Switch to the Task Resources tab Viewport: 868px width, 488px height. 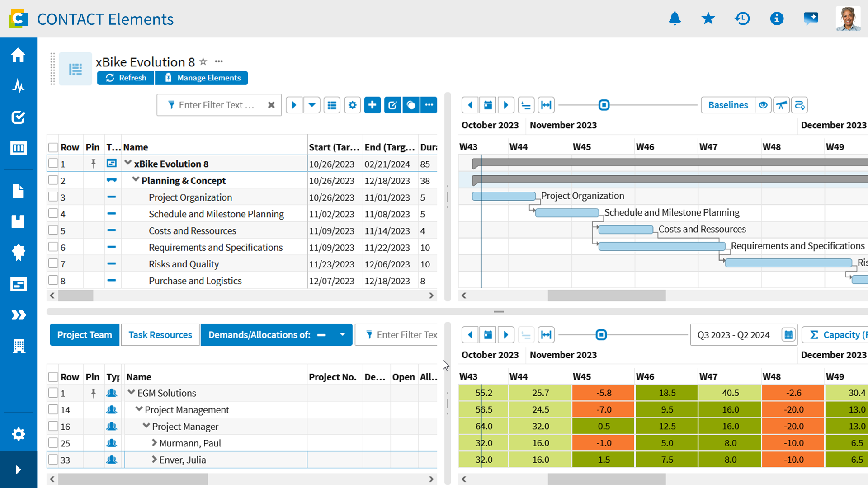pos(160,335)
